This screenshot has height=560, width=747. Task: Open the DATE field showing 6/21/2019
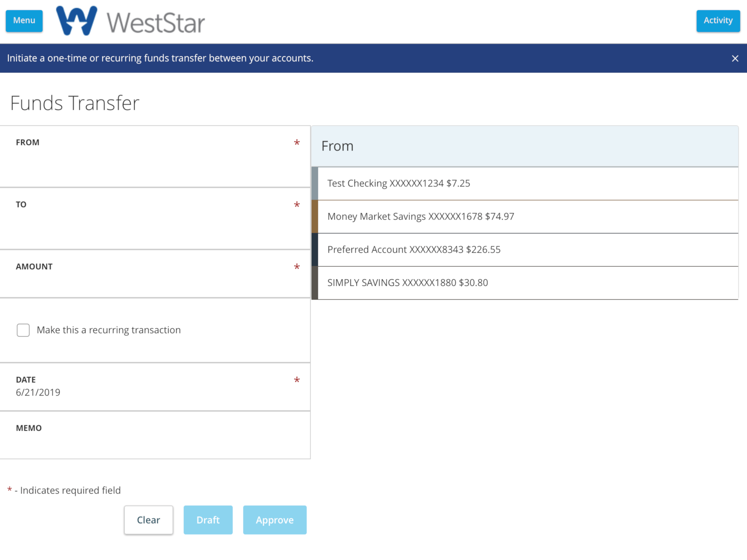(x=155, y=387)
